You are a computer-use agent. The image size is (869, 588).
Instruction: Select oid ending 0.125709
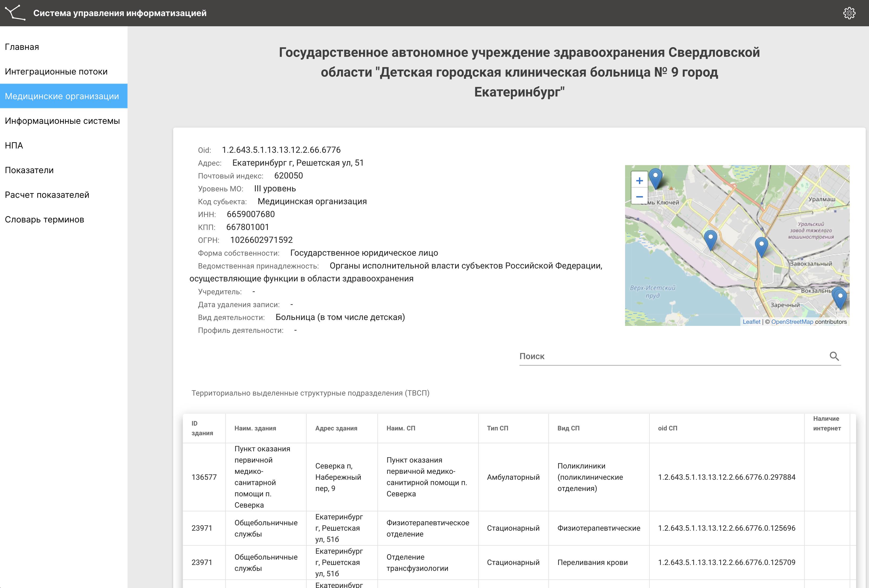tap(727, 562)
